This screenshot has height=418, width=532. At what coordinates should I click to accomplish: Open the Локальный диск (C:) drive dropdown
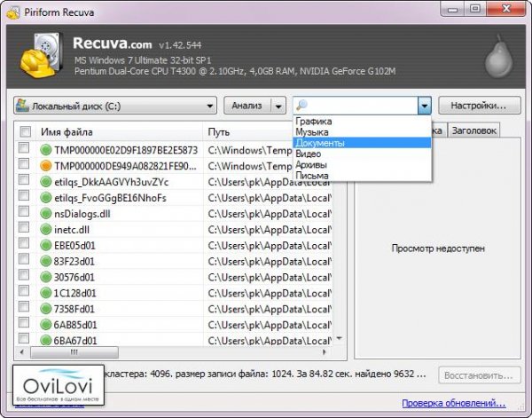[115, 106]
